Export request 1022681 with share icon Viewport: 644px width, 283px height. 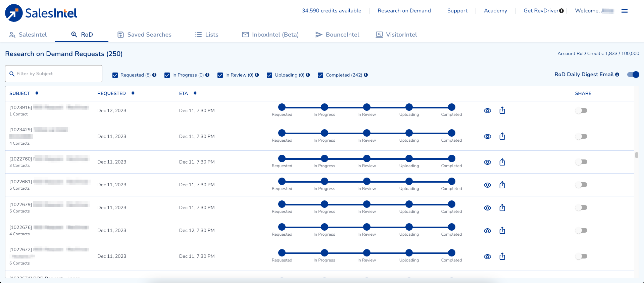pyautogui.click(x=502, y=185)
